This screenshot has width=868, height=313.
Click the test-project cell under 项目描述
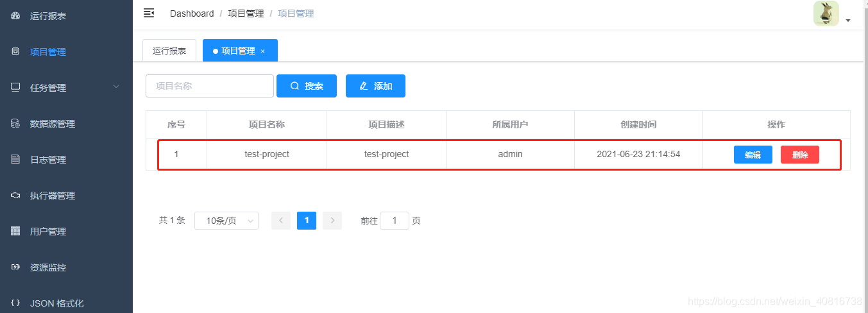[x=386, y=155]
